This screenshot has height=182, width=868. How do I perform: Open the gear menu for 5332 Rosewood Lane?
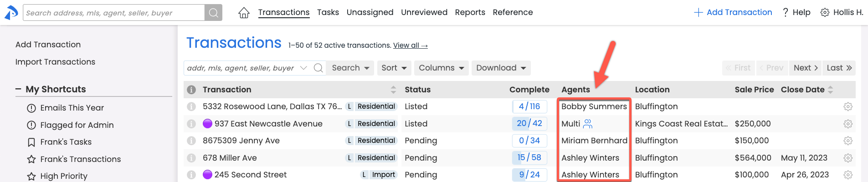pyautogui.click(x=847, y=106)
